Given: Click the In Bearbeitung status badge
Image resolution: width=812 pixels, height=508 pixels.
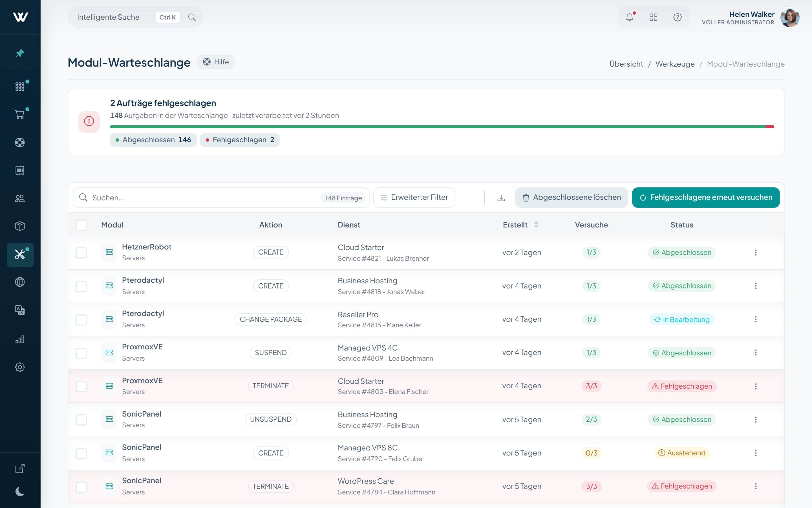Looking at the screenshot, I should tap(682, 319).
